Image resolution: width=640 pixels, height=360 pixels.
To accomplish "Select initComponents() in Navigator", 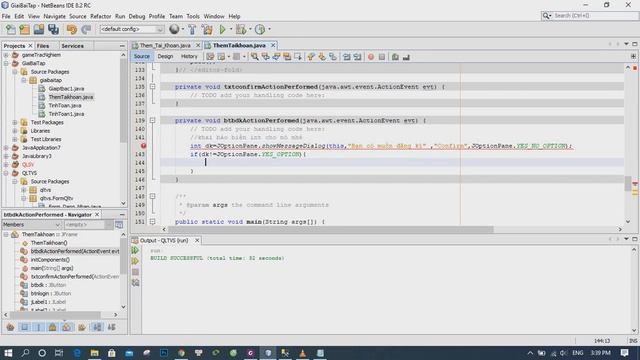I will click(x=50, y=260).
